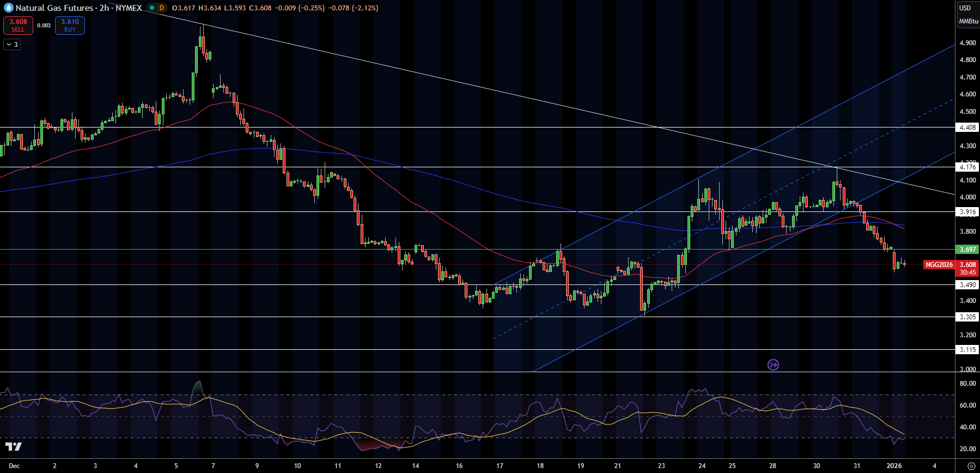Click the 20.00 level on the RSI scale
Image resolution: width=980 pixels, height=473 pixels.
coord(967,449)
